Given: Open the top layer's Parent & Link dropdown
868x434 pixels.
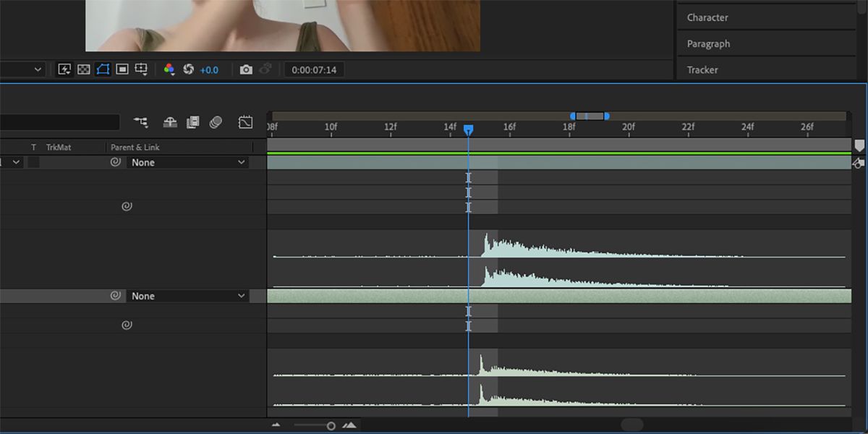Looking at the screenshot, I should (x=188, y=162).
